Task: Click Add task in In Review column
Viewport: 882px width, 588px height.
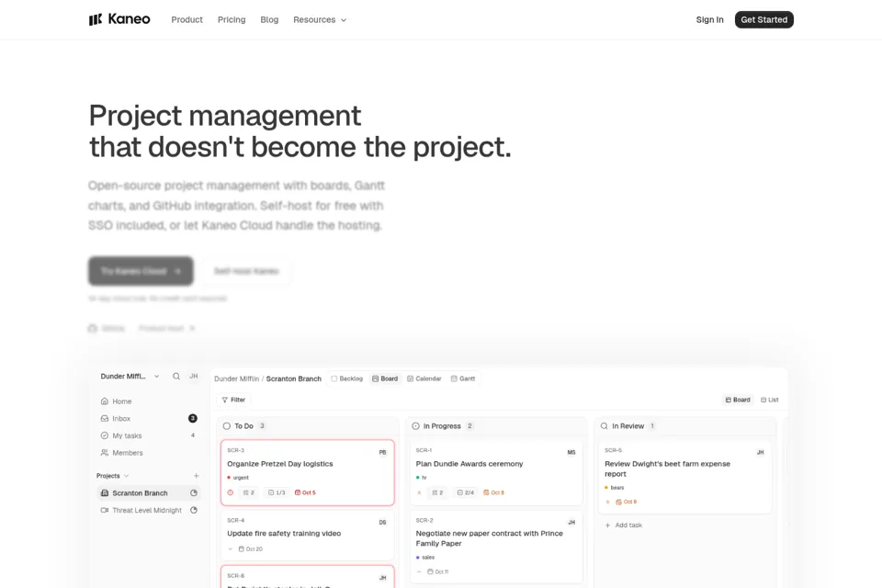Action: point(623,525)
